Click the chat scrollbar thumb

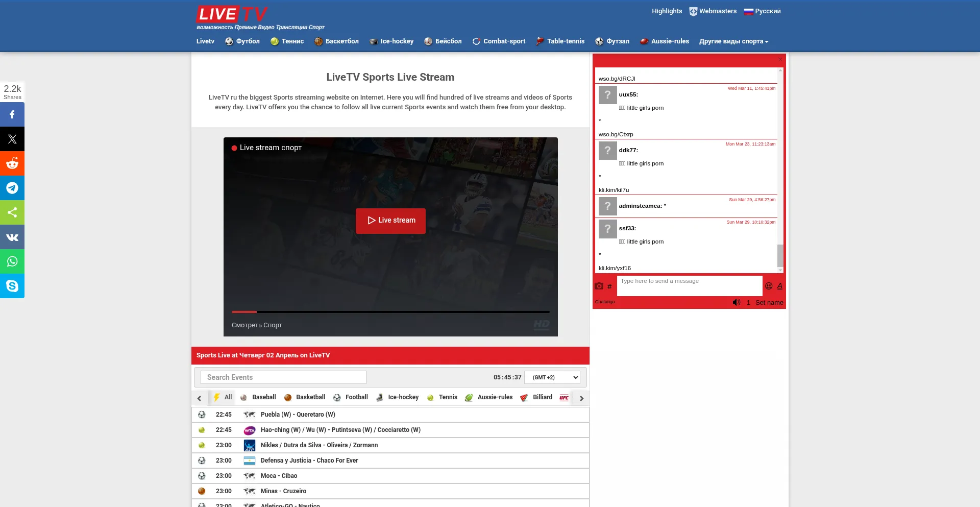780,255
